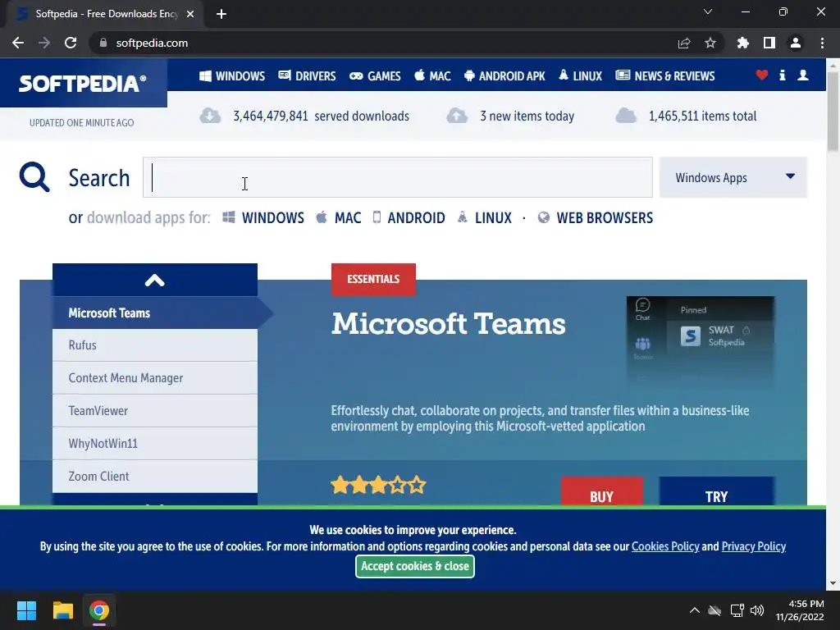Open the Chrome extensions puzzle icon
This screenshot has width=840, height=630.
743,43
